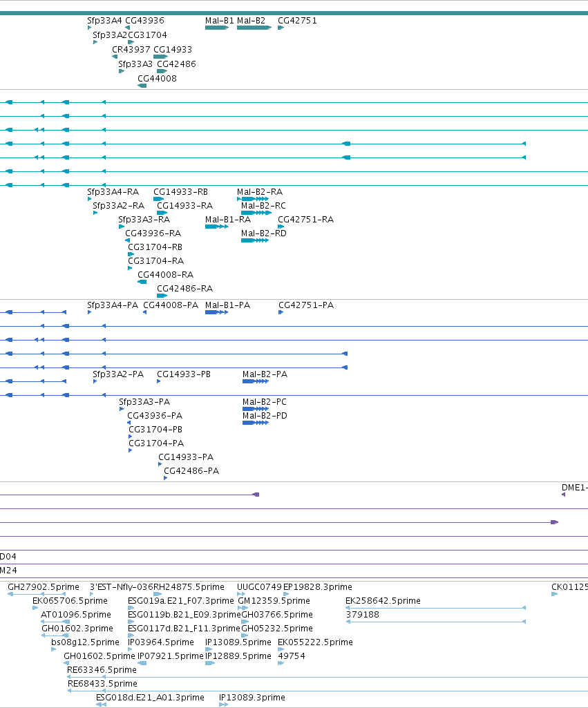The height and width of the screenshot is (708, 588).
Task: Select EST GH27902.5prime label
Action: tap(44, 587)
